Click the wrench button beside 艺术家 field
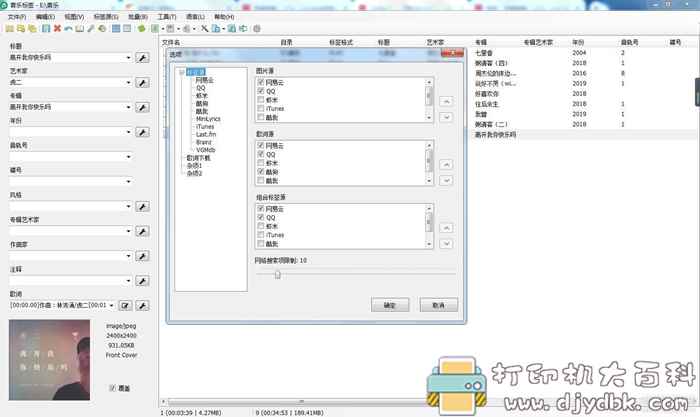700x417 pixels. [142, 83]
